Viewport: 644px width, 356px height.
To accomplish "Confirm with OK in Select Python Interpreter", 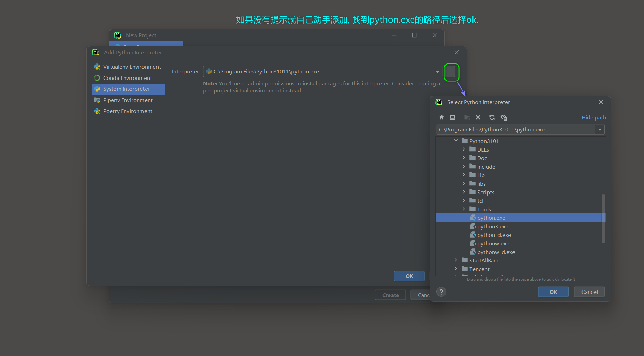I will tap(553, 292).
